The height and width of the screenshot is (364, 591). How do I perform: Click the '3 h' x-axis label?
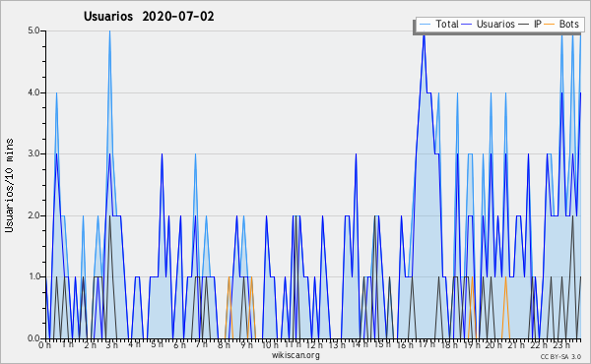[112, 345]
